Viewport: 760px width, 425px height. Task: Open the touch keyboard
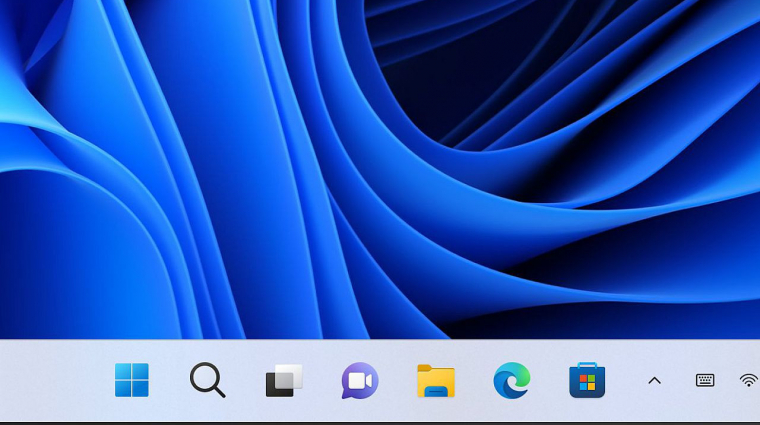[x=705, y=380]
